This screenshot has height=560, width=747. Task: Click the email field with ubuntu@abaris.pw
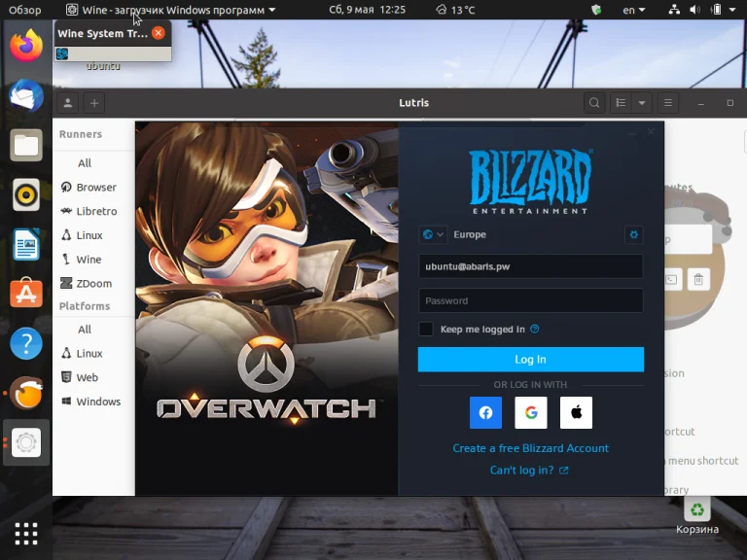click(531, 266)
